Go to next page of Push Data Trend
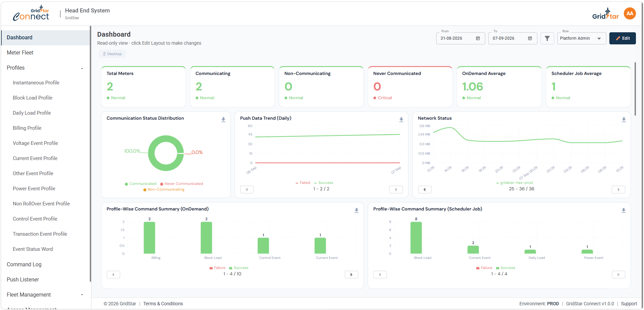644x310 pixels. click(x=396, y=190)
